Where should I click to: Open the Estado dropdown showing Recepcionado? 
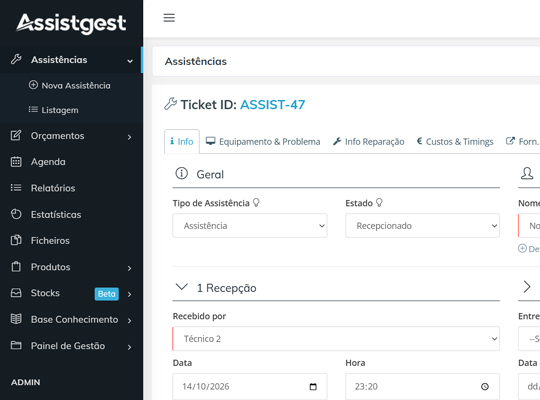423,226
